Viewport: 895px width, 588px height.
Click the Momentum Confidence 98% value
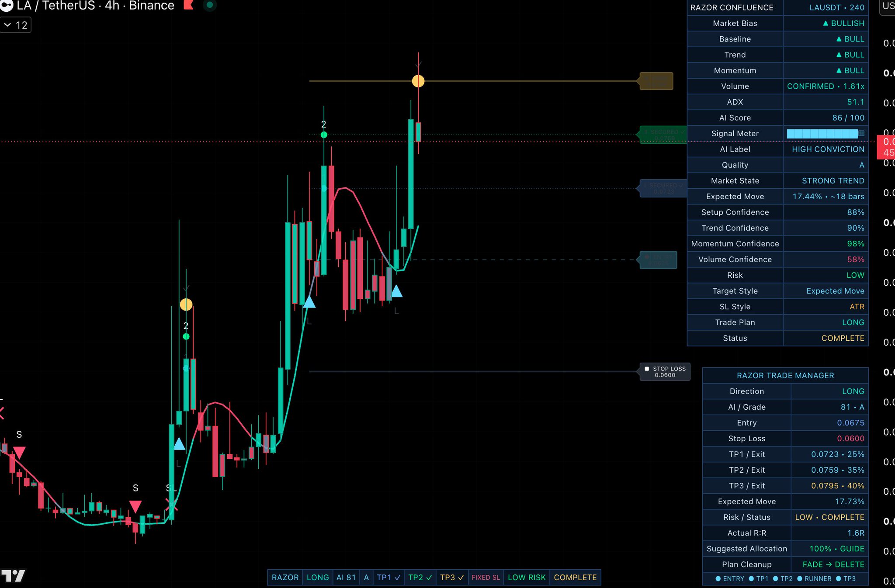tap(856, 243)
